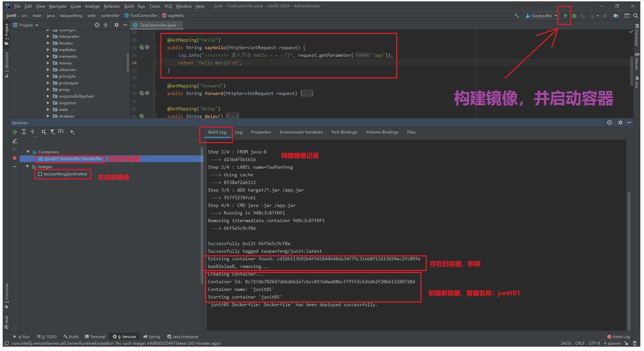Viewport: 644px width, 351px height.
Task: Expand the prototype folder
Action: [x=48, y=83]
